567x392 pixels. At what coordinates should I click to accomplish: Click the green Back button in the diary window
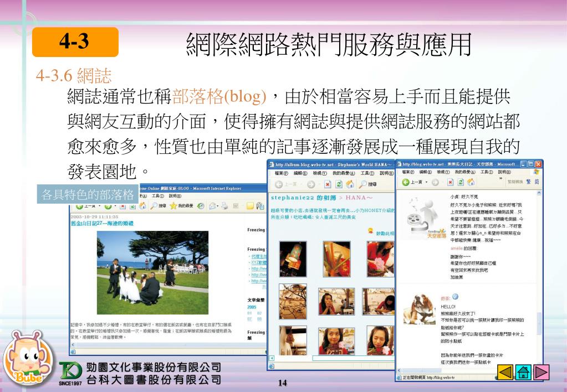406,182
